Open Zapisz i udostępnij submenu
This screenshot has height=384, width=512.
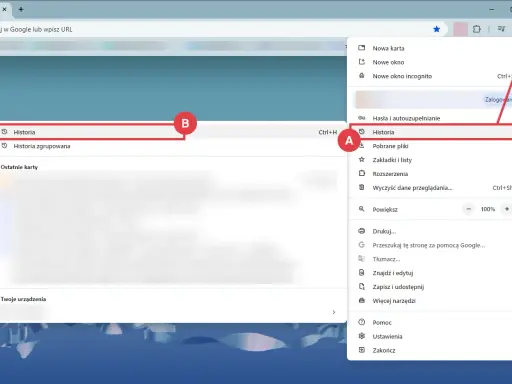point(430,287)
